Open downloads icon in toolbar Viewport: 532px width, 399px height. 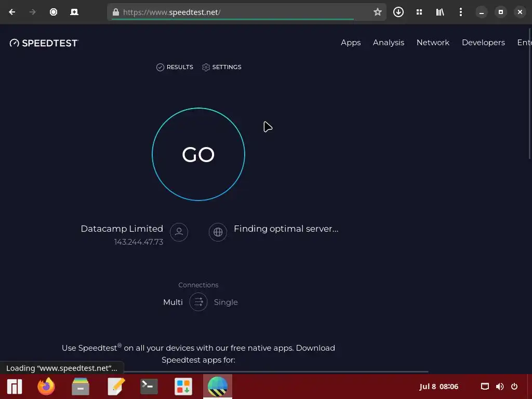tap(398, 12)
